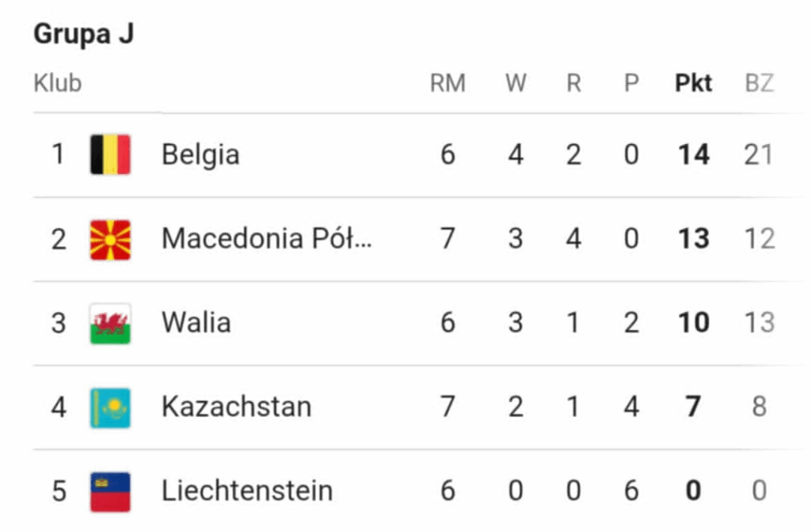Click the Liechtenstein flag icon

[110, 492]
